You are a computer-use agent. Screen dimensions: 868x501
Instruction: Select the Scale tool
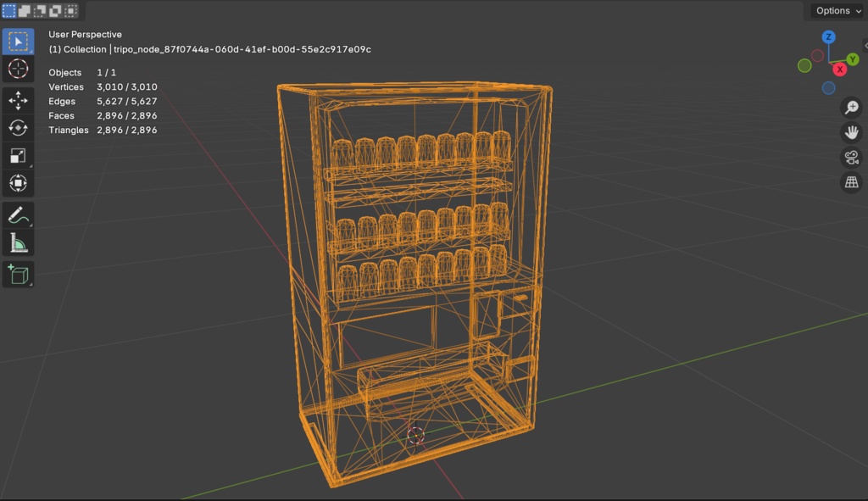coord(17,155)
